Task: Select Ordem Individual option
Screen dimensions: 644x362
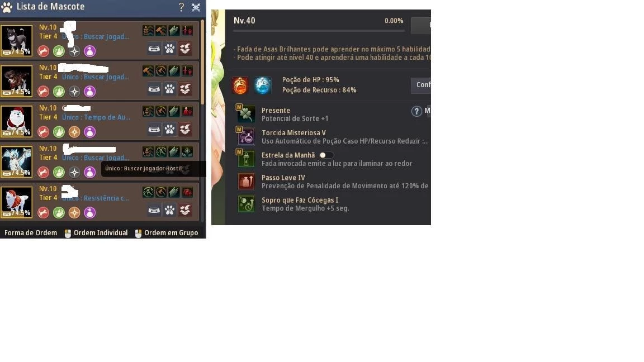Action: 96,233
